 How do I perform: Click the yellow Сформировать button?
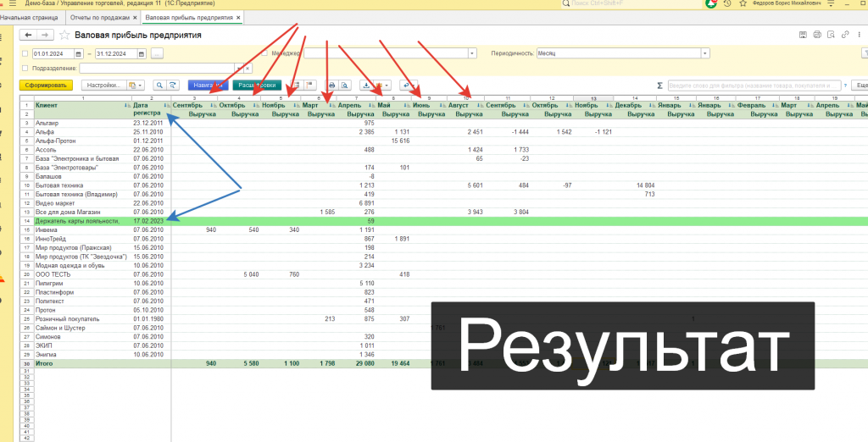tap(46, 86)
